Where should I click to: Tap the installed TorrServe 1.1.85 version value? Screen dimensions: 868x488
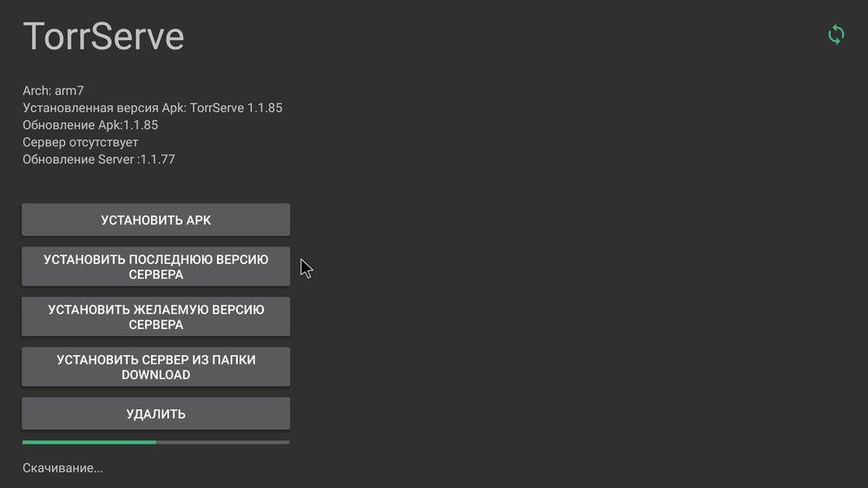tap(234, 108)
